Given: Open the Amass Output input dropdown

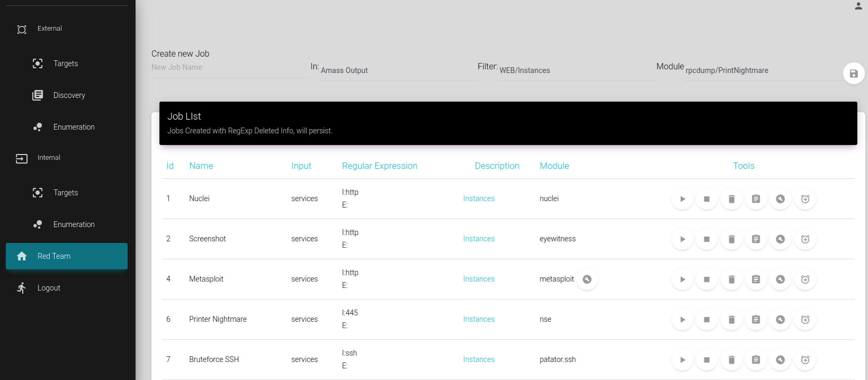Looking at the screenshot, I should (x=397, y=71).
